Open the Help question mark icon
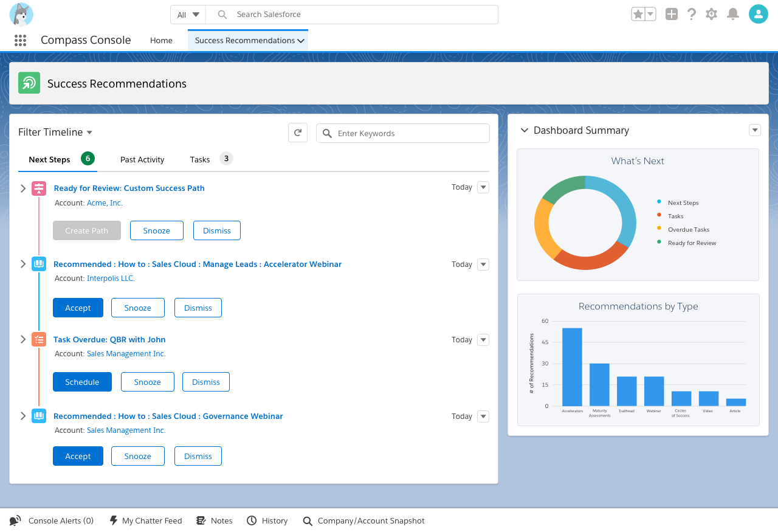 [692, 14]
